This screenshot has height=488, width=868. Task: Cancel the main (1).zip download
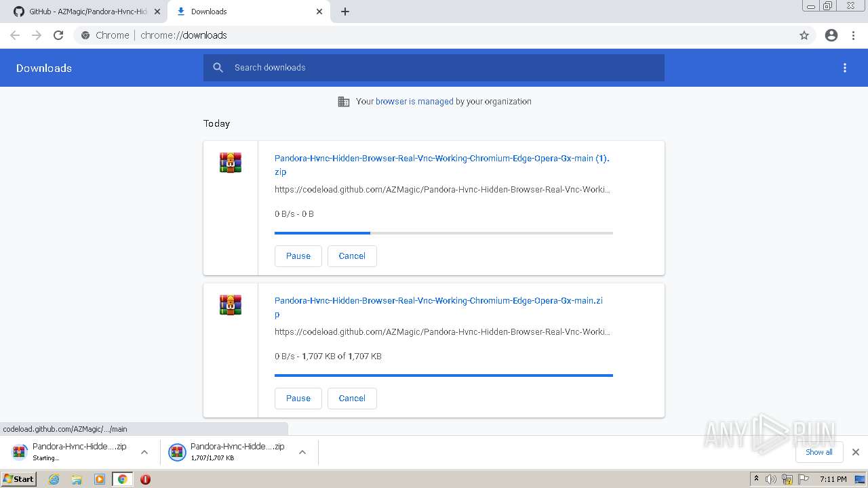point(352,256)
